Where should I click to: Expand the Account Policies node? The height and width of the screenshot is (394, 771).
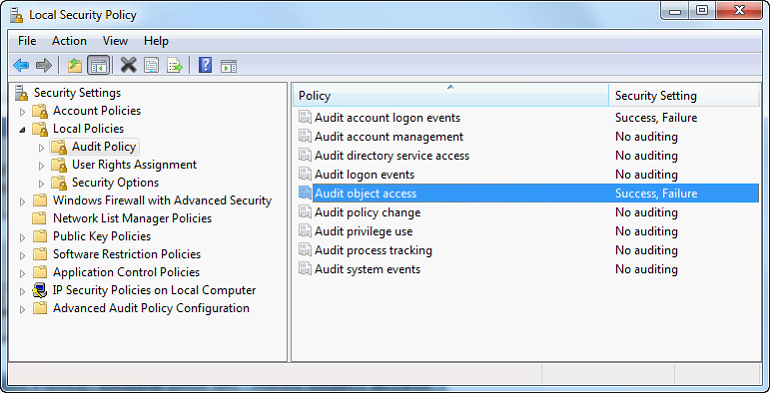22,112
